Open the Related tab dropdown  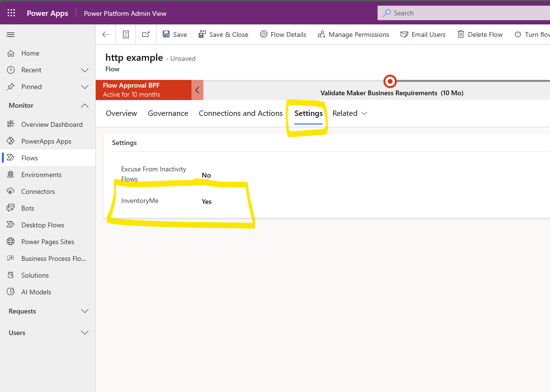pyautogui.click(x=350, y=113)
